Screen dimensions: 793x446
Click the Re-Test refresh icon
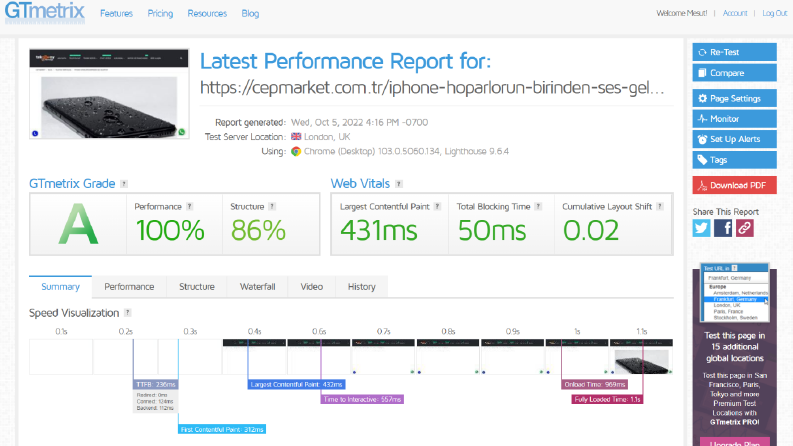click(702, 52)
